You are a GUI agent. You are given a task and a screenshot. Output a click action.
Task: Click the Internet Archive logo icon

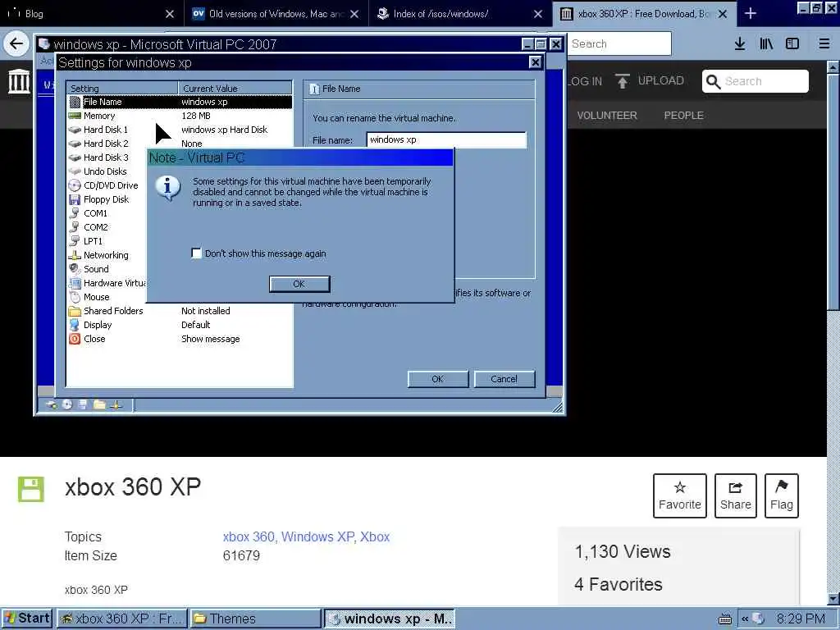coord(20,81)
